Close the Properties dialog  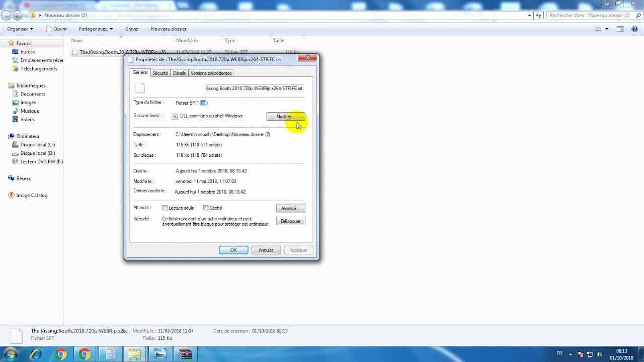(x=307, y=58)
